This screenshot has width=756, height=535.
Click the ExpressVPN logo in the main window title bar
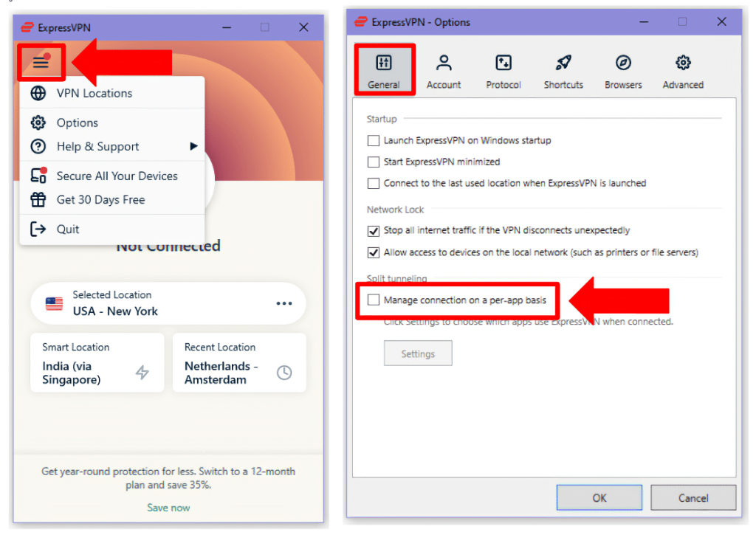point(27,27)
